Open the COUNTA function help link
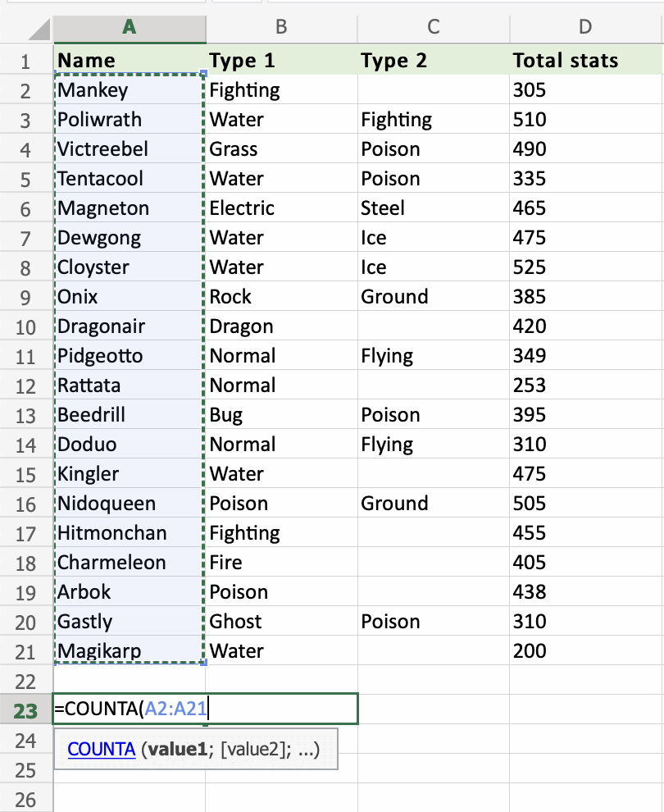664x812 pixels. coord(101,749)
